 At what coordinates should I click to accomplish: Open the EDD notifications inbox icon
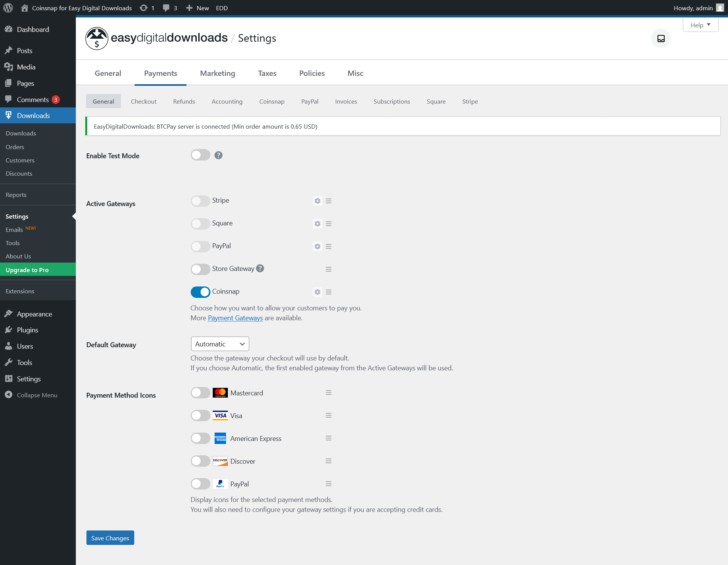click(x=661, y=38)
